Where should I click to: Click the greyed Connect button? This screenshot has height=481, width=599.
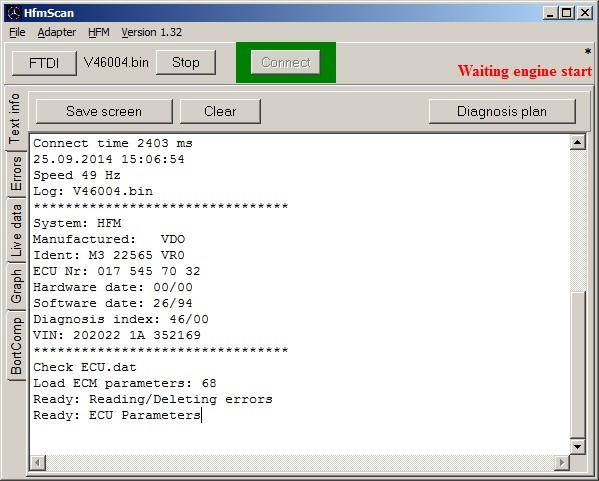[x=285, y=62]
